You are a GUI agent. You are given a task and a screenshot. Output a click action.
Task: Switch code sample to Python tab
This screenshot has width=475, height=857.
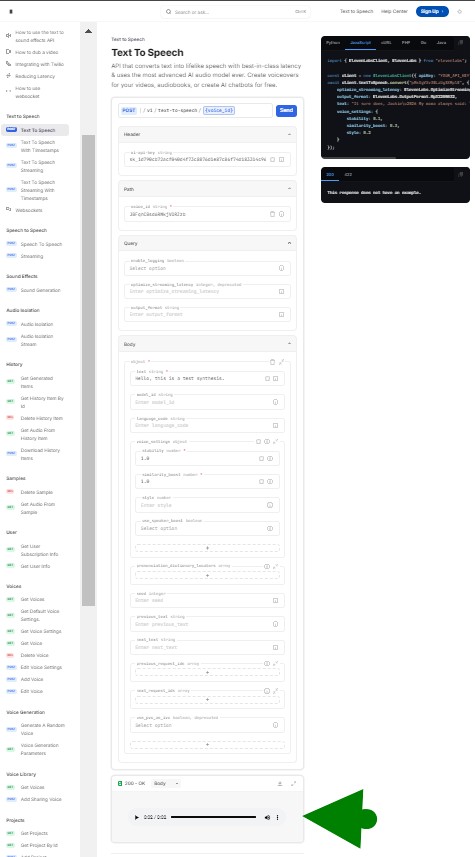333,42
